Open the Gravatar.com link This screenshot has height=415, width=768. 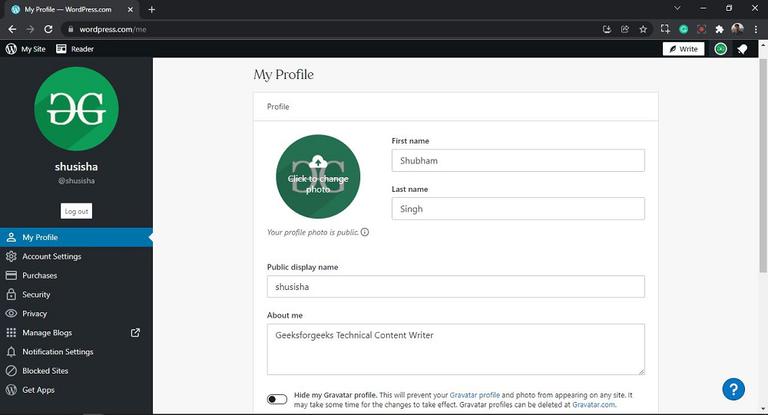coord(594,405)
